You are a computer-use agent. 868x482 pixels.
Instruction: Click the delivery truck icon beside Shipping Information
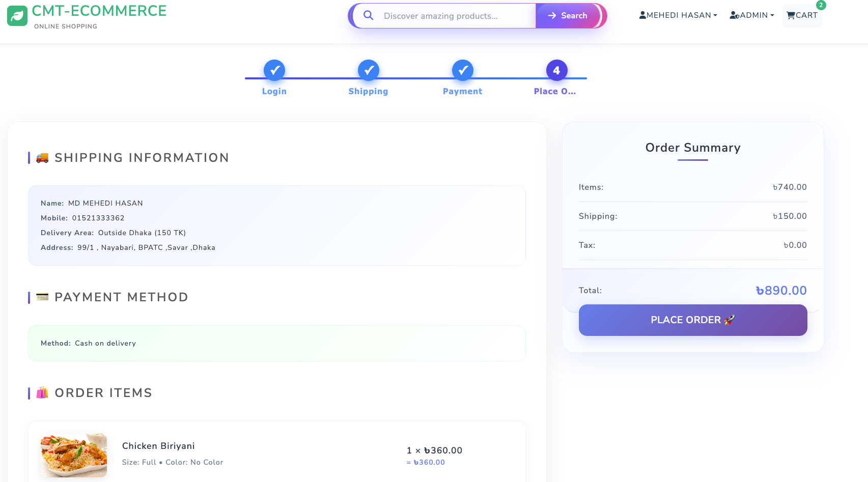[42, 158]
